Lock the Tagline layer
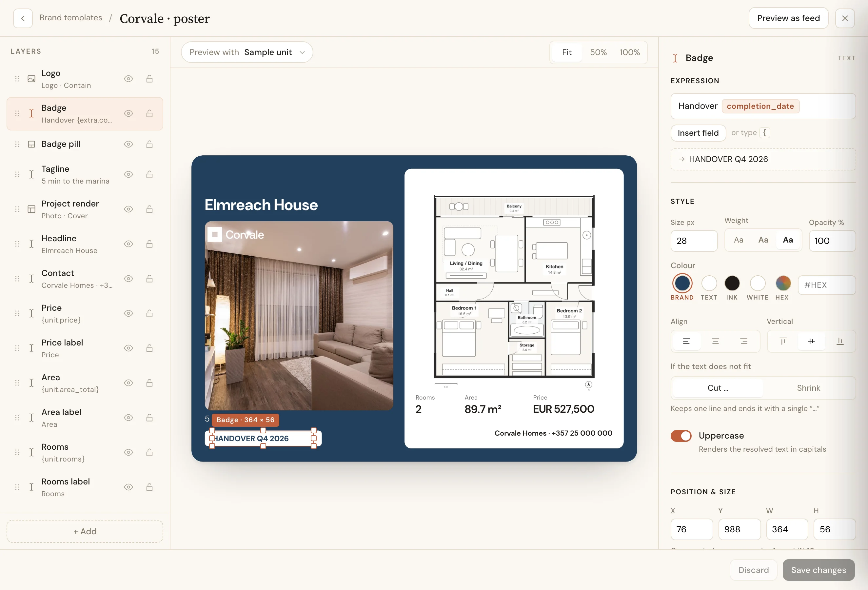The width and height of the screenshot is (868, 590). tap(149, 174)
